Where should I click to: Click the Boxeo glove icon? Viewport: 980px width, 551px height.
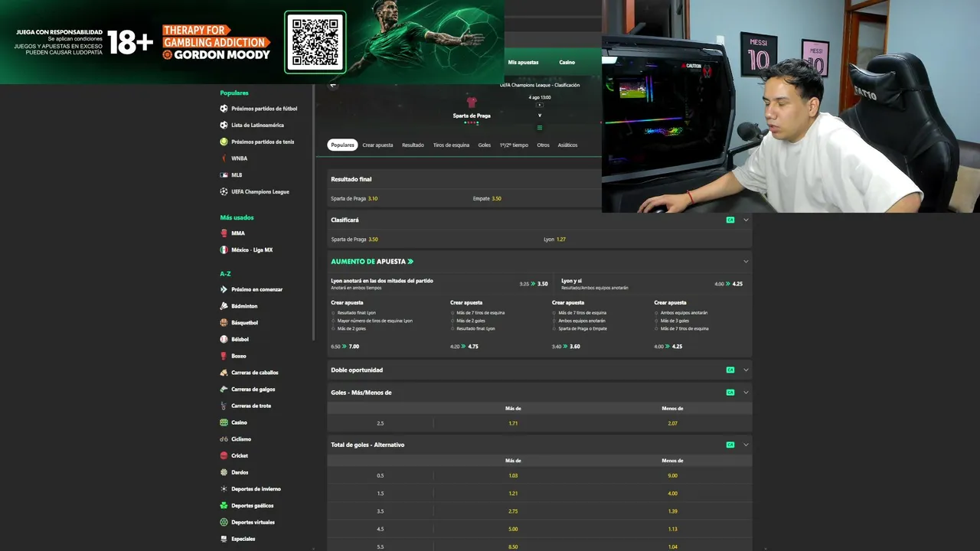point(224,356)
